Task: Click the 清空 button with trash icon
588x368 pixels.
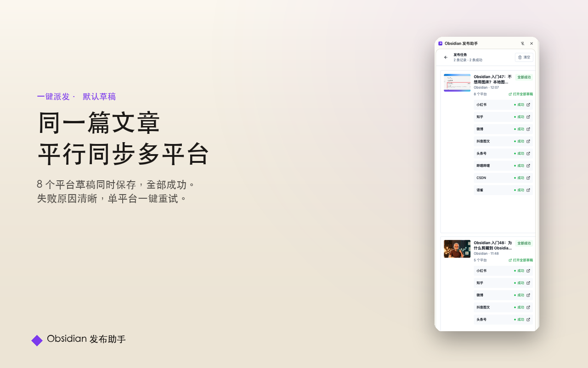Action: (524, 57)
